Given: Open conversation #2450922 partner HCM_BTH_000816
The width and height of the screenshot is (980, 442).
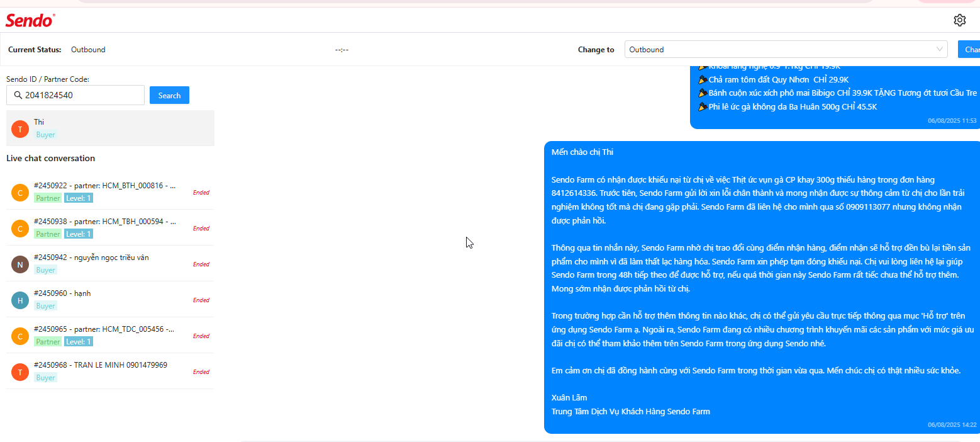Looking at the screenshot, I should pos(110,192).
